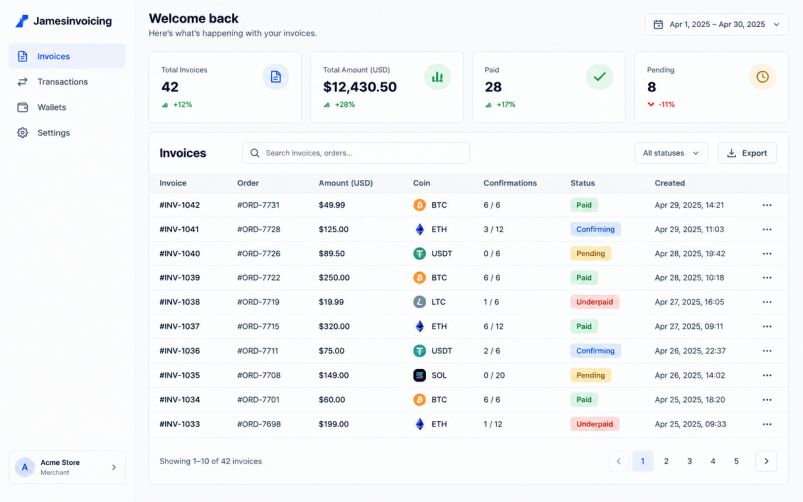The image size is (803, 502).
Task: Open row actions menu for #INV-1041
Action: coord(767,229)
